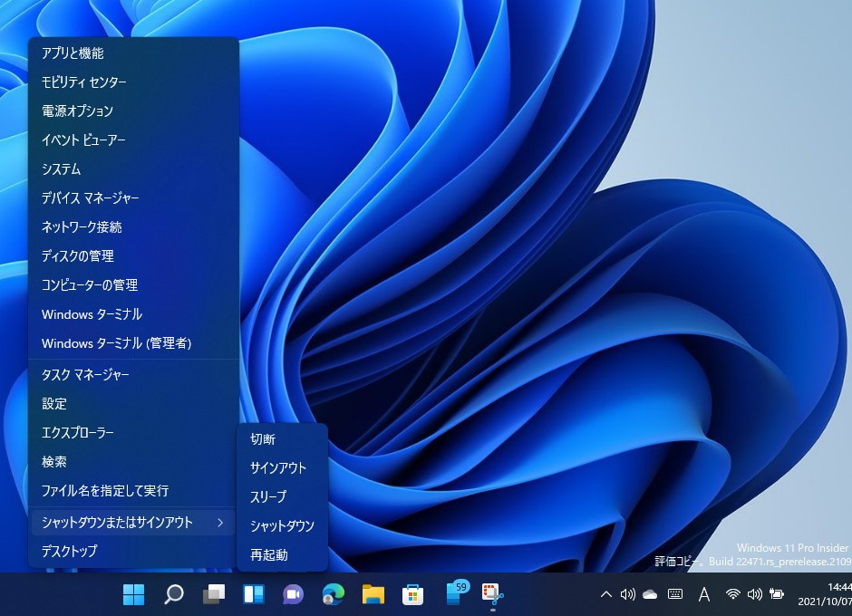Toggle the Japanese IME input mode (A)

click(703, 594)
